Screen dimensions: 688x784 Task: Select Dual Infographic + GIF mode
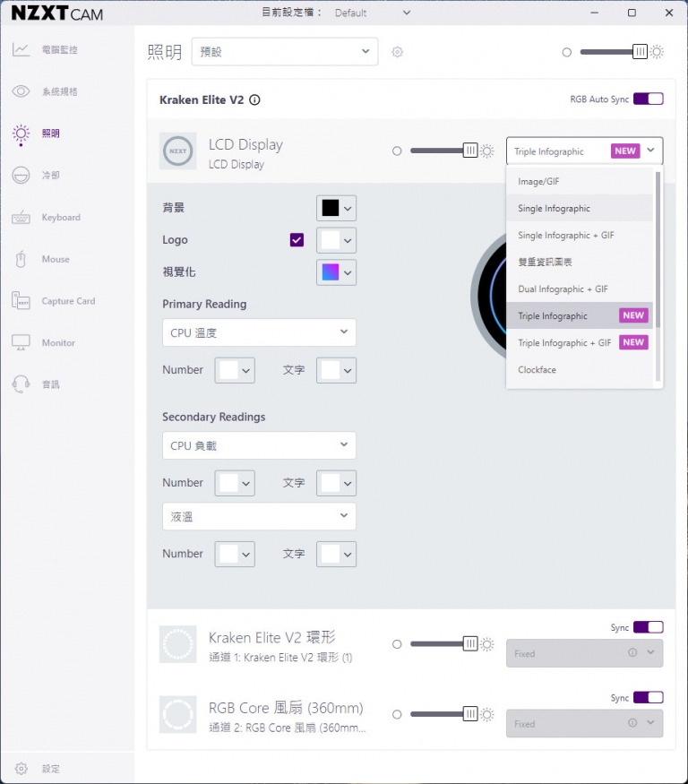coord(580,289)
